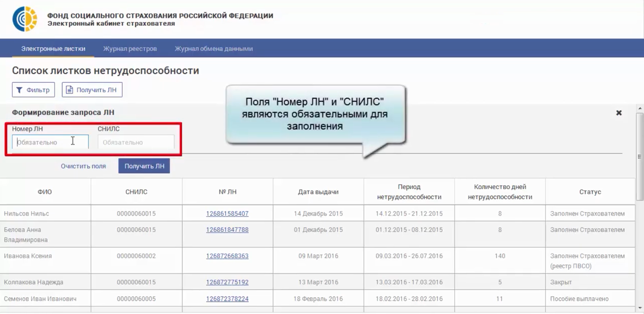The width and height of the screenshot is (644, 314).
Task: Click period 14.12.2015 - 21.12.2015
Action: tap(409, 214)
